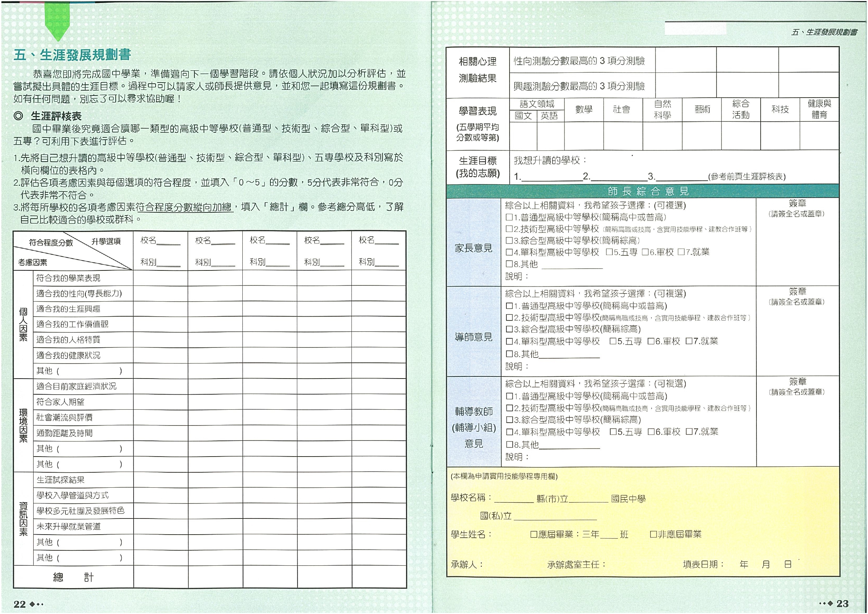868x614 pixels.
Task: Check 2.技術型高級中等學校 under 輔導教師意見
Action: pyautogui.click(x=510, y=409)
